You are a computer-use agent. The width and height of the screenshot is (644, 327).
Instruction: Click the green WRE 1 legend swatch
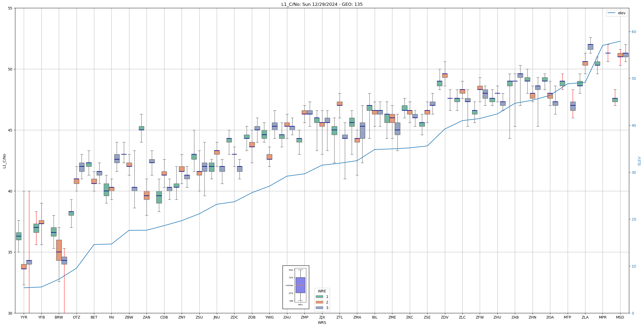point(319,297)
